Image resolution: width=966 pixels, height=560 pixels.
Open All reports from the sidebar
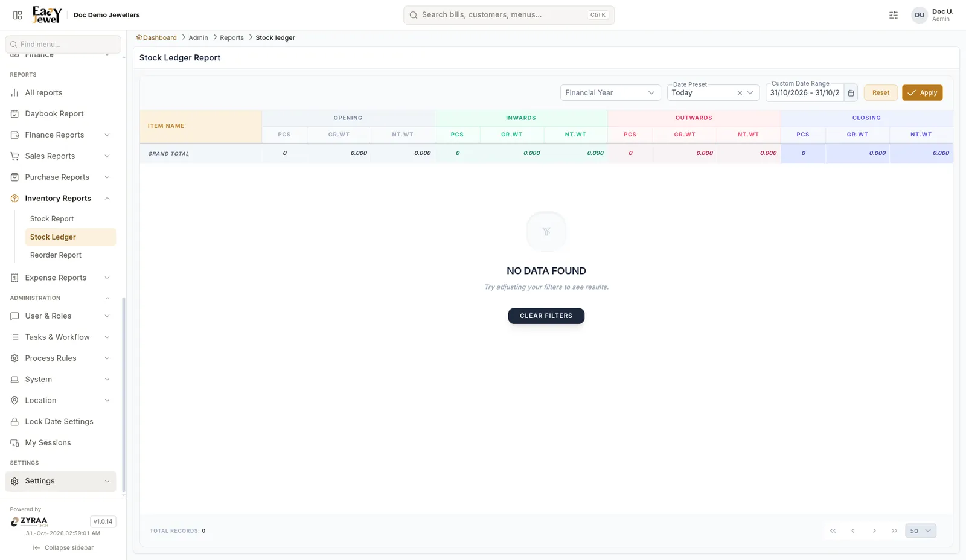[60, 93]
